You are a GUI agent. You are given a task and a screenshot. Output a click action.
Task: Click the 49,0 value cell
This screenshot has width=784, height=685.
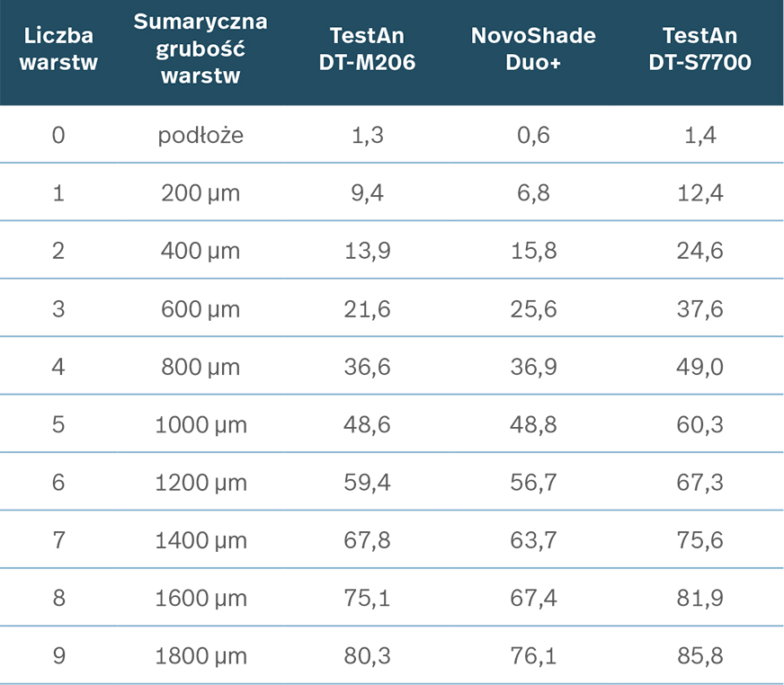699,367
